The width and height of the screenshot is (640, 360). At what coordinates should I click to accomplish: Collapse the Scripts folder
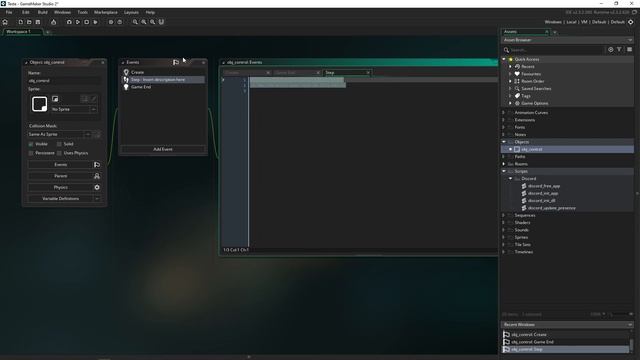(x=504, y=171)
